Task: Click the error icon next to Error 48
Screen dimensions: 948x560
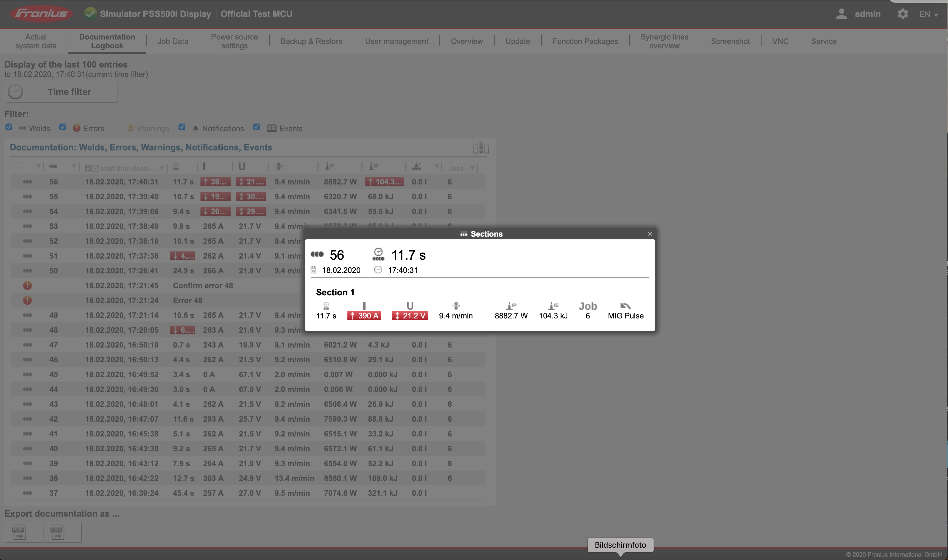Action: click(x=27, y=300)
